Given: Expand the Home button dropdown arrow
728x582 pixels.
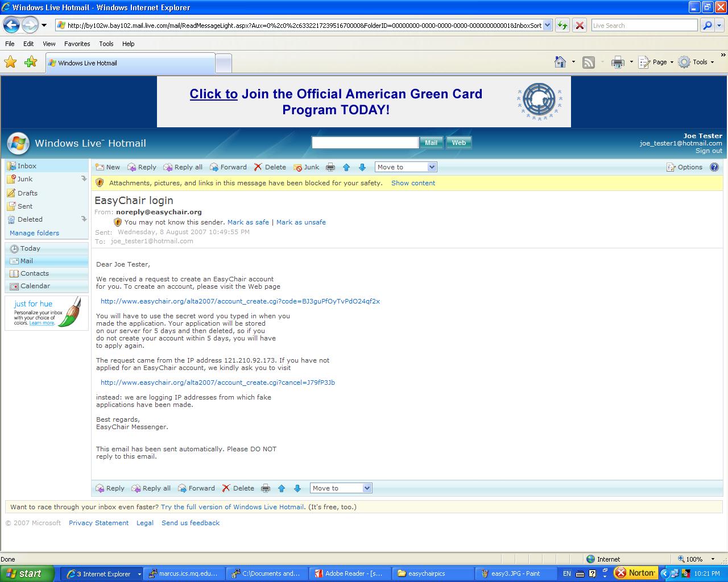Looking at the screenshot, I should 573,62.
